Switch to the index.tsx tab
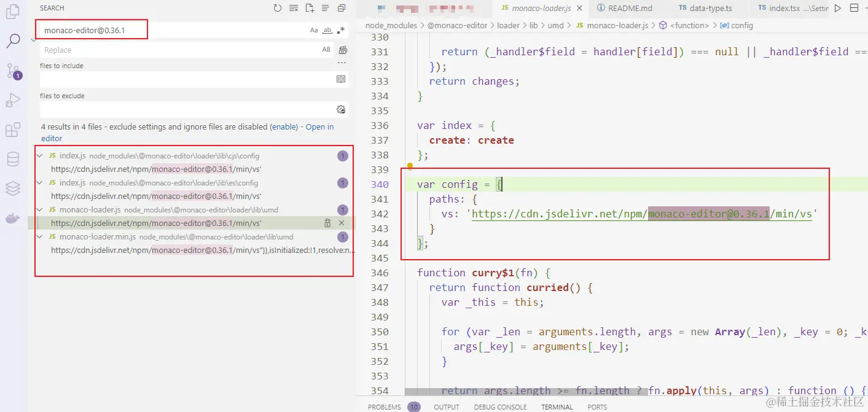Viewport: 868px width, 412px height. pyautogui.click(x=792, y=8)
